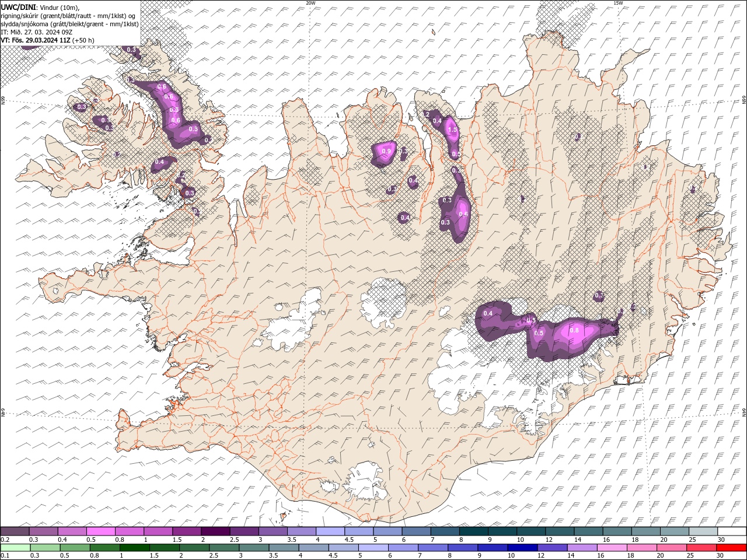Image resolution: width=747 pixels, height=560 pixels.
Task: Click the lower legend swatch labeled 2.5
Action: pyautogui.click(x=224, y=548)
